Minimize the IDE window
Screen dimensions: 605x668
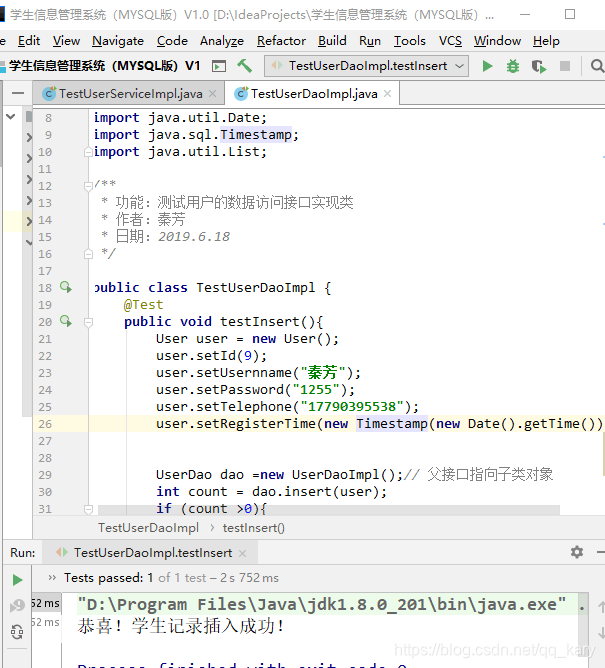[525, 14]
